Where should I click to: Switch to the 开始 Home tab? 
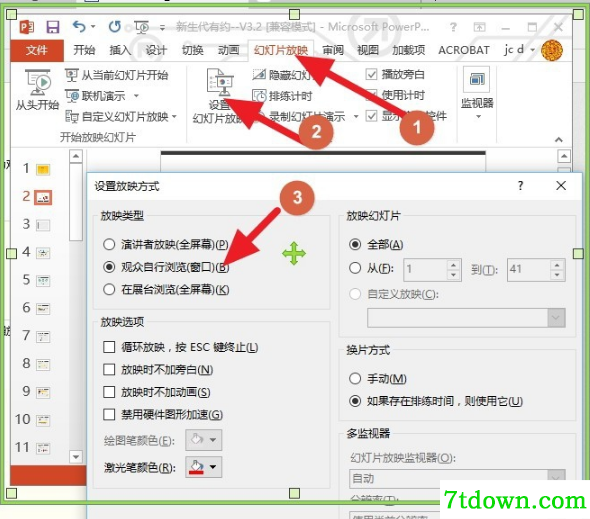[84, 50]
